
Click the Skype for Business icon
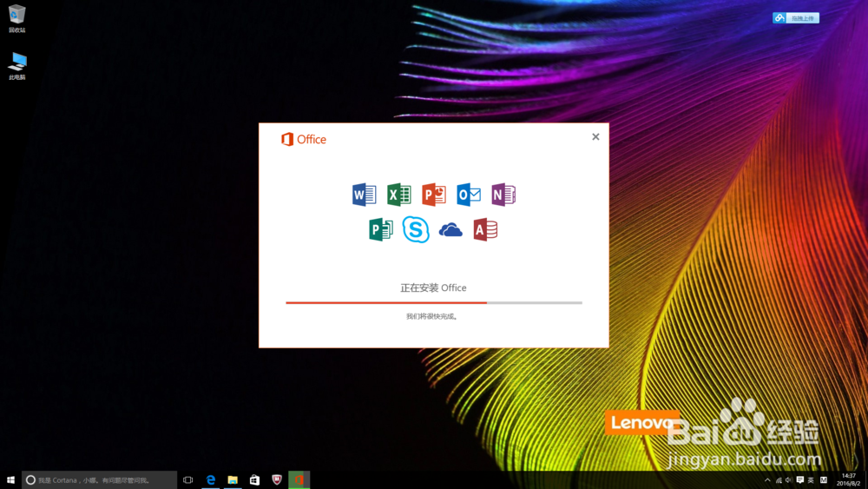416,229
